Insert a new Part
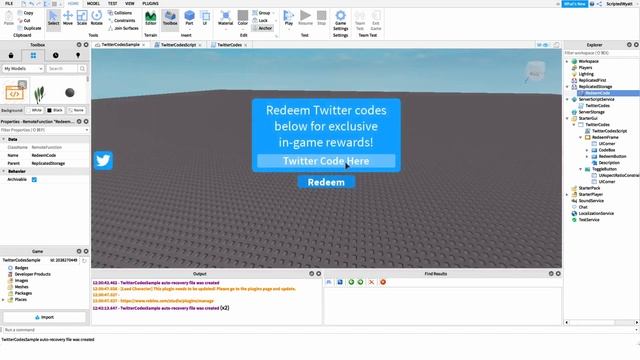Viewport: 640px width, 360px height. click(x=189, y=18)
